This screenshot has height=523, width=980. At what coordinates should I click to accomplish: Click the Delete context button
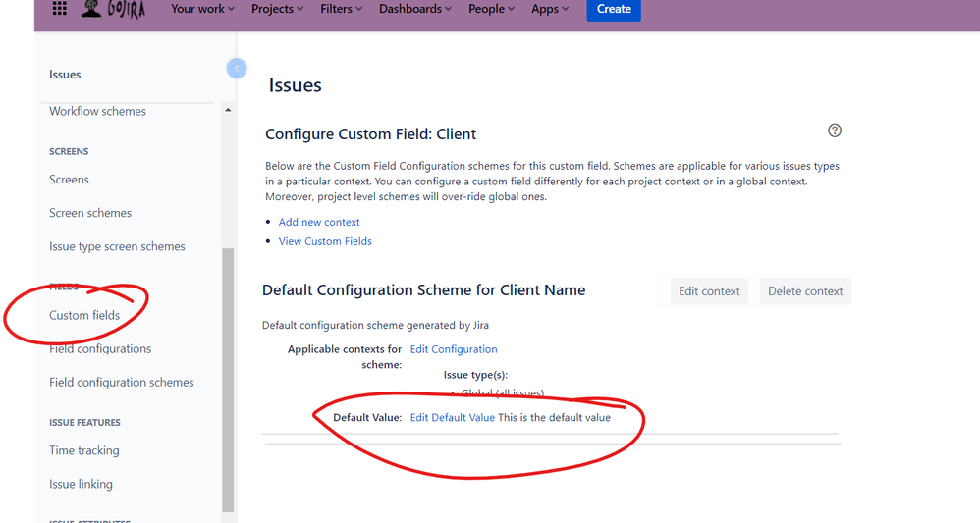pos(805,291)
